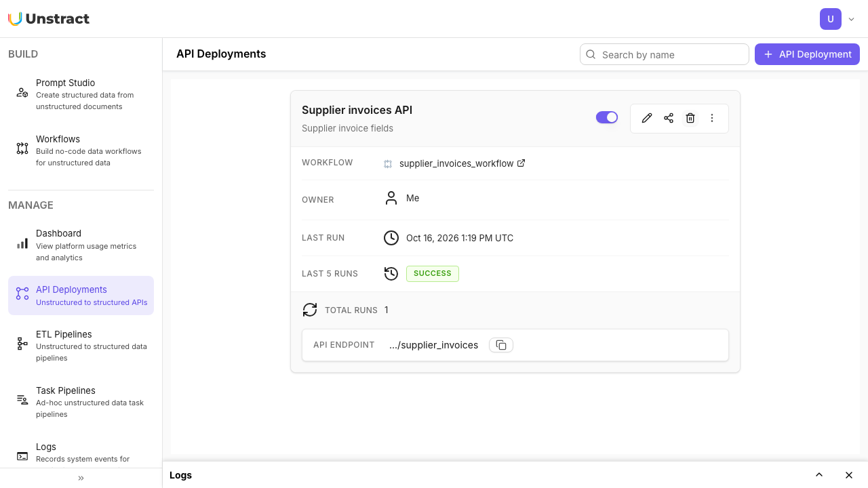Open Task Pipelines from the sidebar
Viewport: 868px width, 488px height.
81,402
